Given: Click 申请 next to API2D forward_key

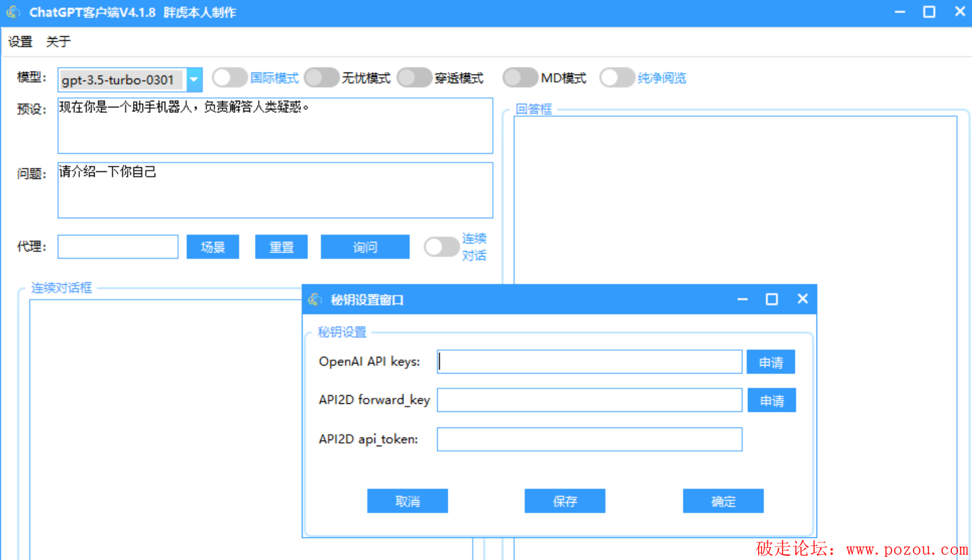Looking at the screenshot, I should (x=772, y=400).
